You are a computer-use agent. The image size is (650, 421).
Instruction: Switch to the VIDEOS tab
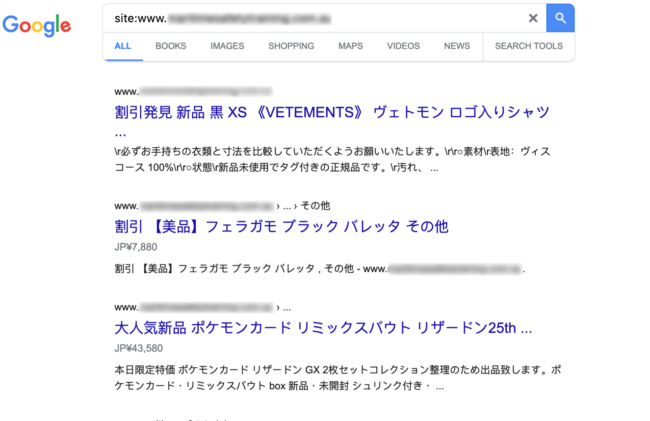[403, 46]
